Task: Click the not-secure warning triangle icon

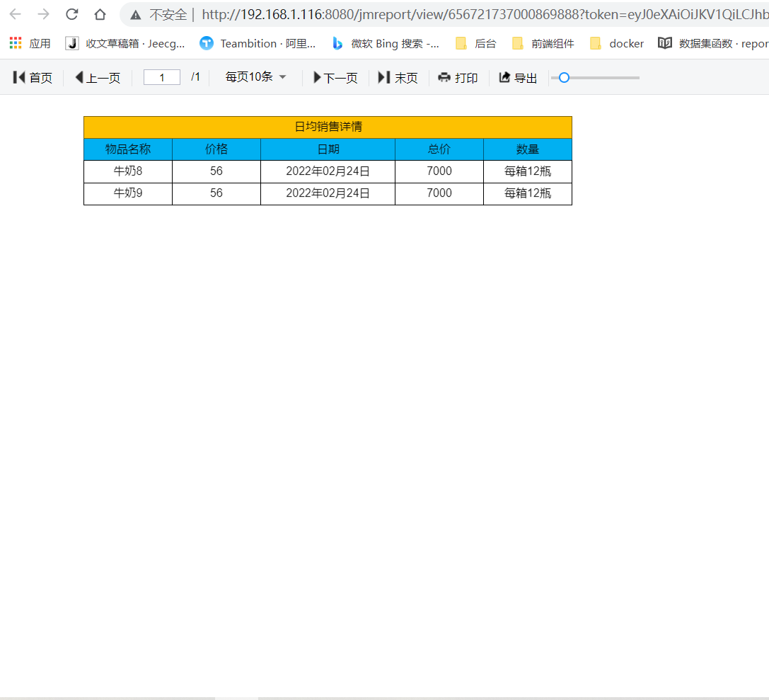Action: point(136,15)
